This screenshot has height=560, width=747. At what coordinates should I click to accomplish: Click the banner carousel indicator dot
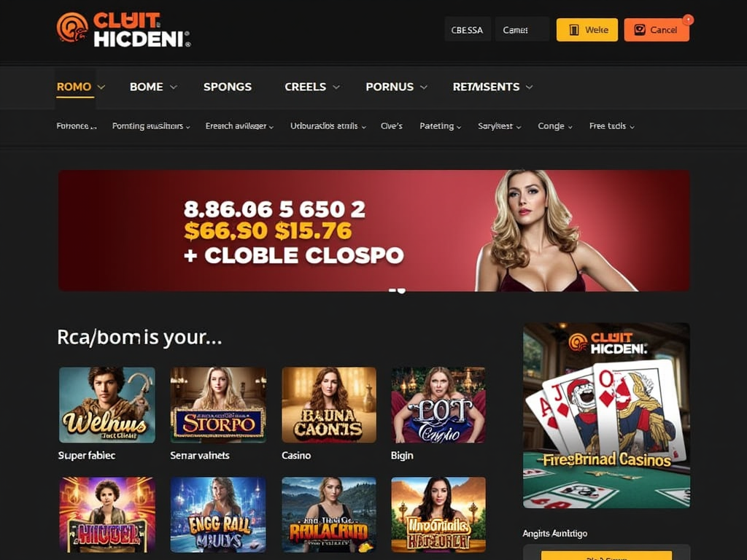pos(398,290)
